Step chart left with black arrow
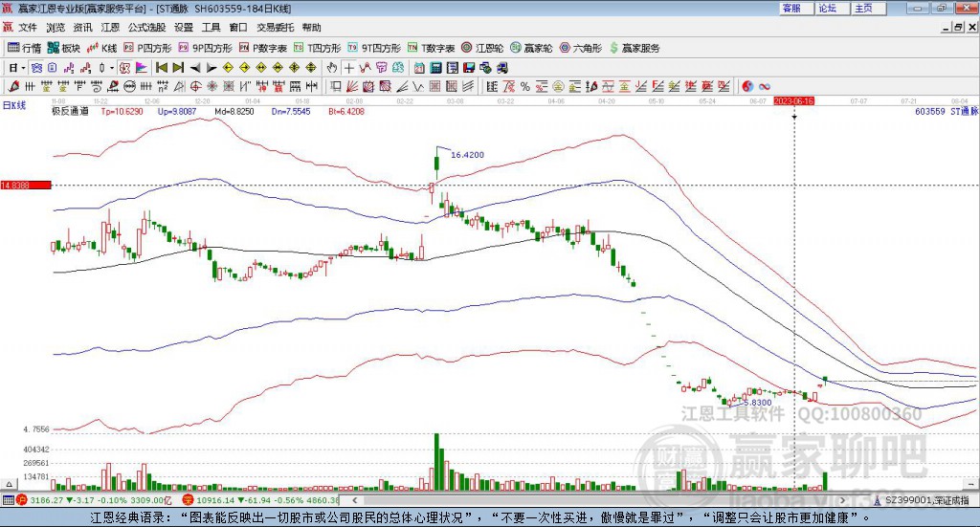This screenshot has height=527, width=980. (195, 68)
